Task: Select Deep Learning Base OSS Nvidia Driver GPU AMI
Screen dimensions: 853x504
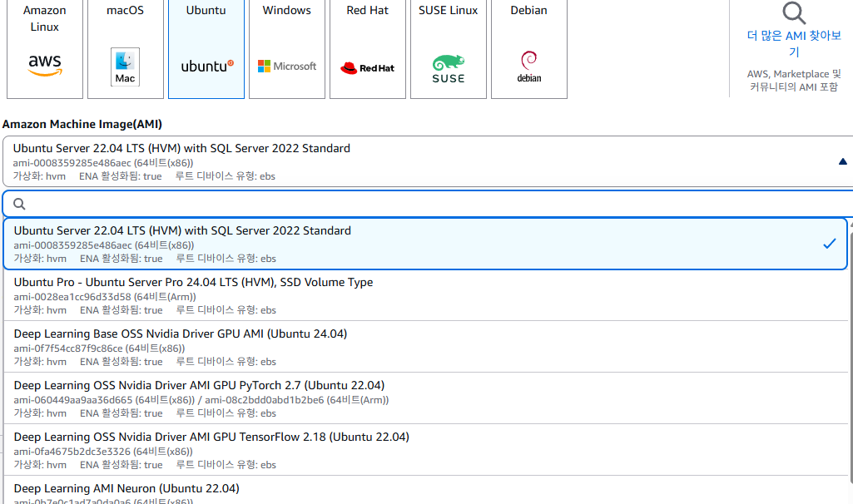Action: pos(425,347)
